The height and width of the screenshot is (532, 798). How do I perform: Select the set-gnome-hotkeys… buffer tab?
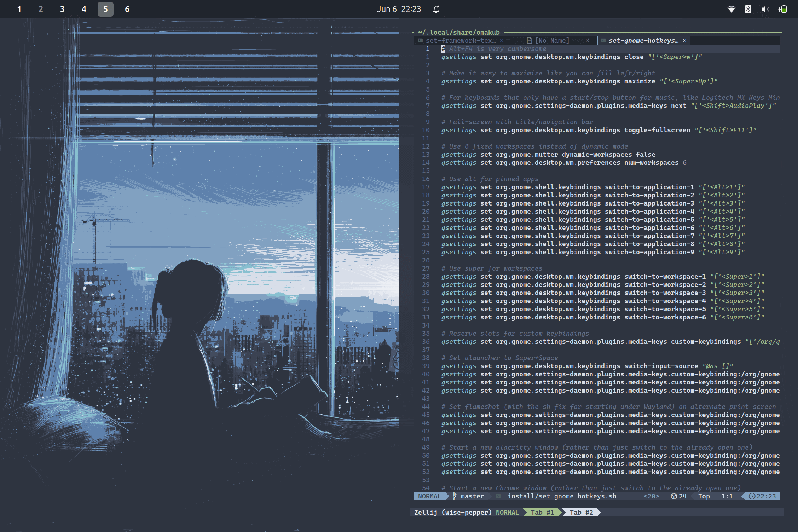pyautogui.click(x=643, y=41)
